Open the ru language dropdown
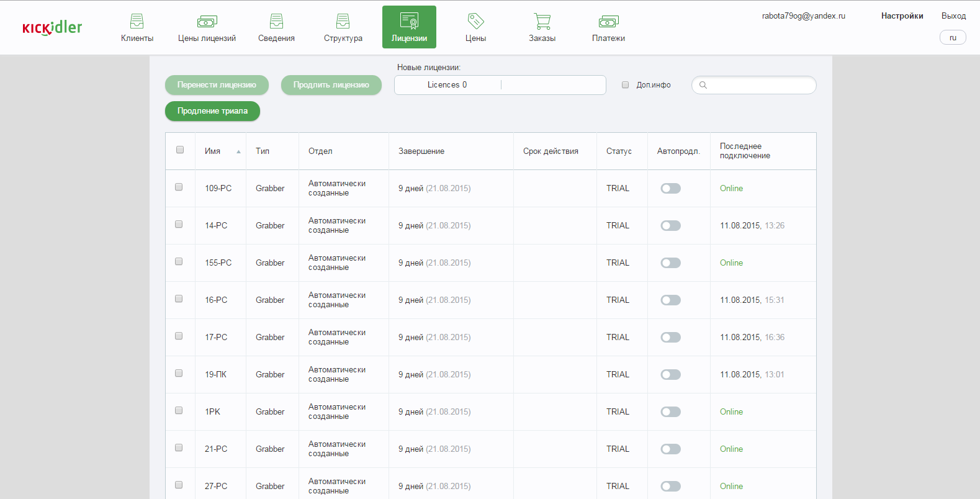Screen dimensions: 980x499 click(x=952, y=38)
